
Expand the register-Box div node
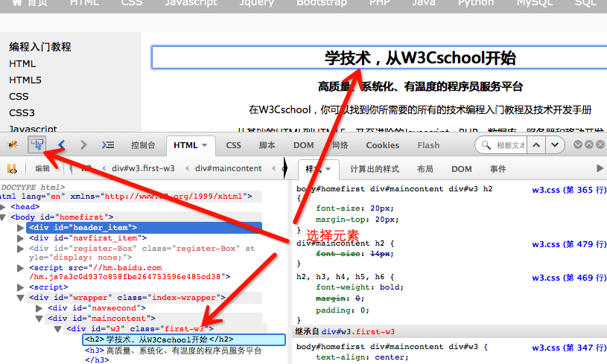point(21,249)
